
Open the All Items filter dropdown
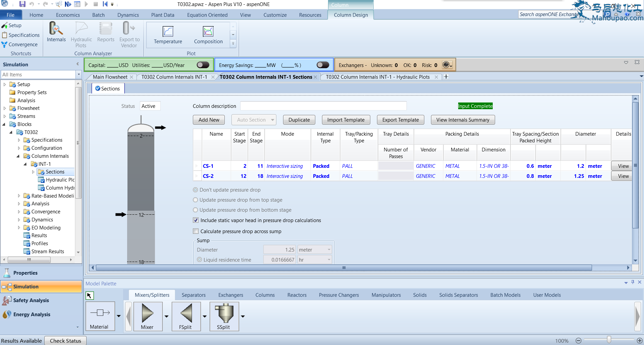tap(79, 75)
